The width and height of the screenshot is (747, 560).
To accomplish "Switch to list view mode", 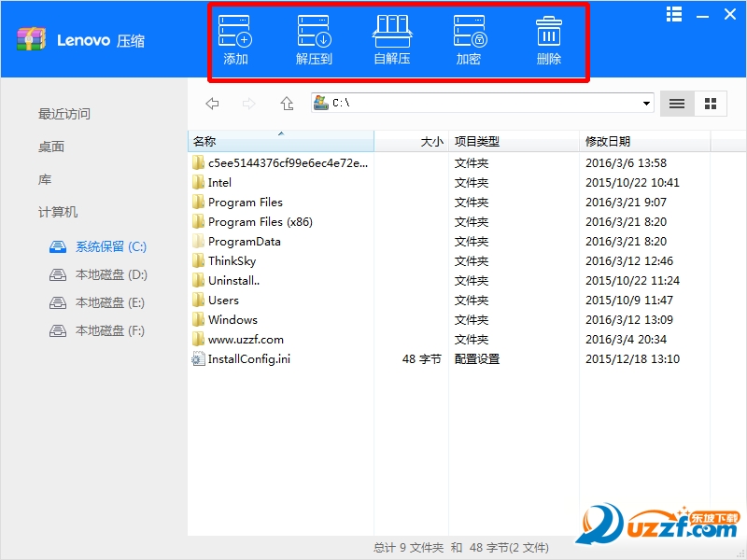I will 677,104.
